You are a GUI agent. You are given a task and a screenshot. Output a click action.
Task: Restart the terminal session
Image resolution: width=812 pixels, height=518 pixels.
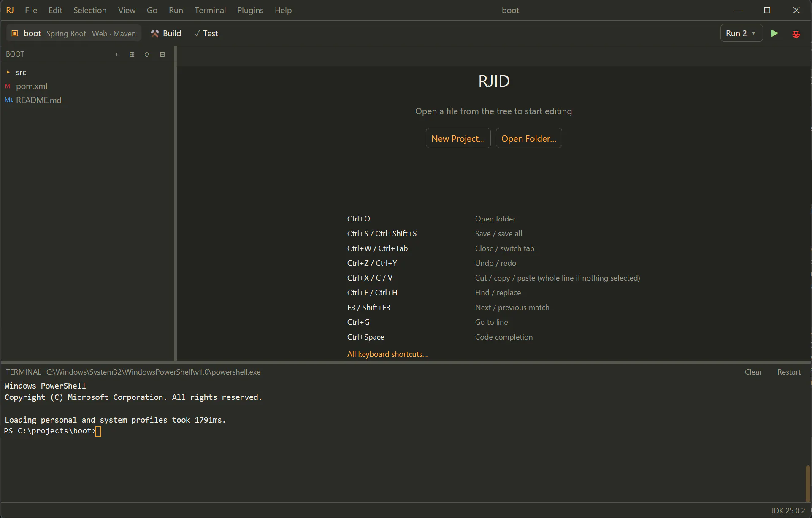click(x=789, y=372)
